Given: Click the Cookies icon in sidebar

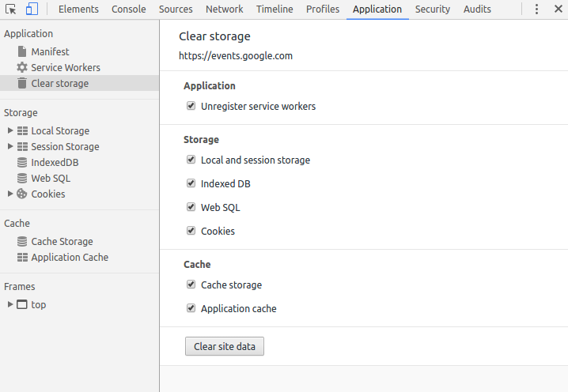Looking at the screenshot, I should (x=22, y=194).
